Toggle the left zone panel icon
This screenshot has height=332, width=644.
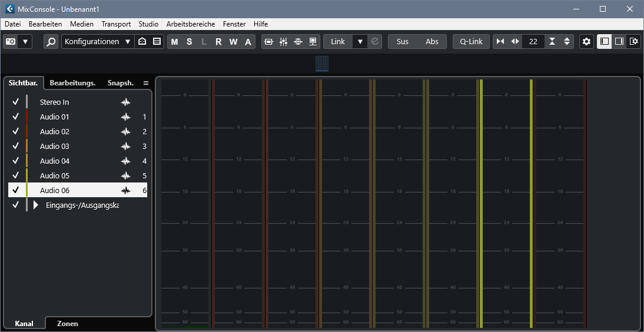pyautogui.click(x=605, y=42)
